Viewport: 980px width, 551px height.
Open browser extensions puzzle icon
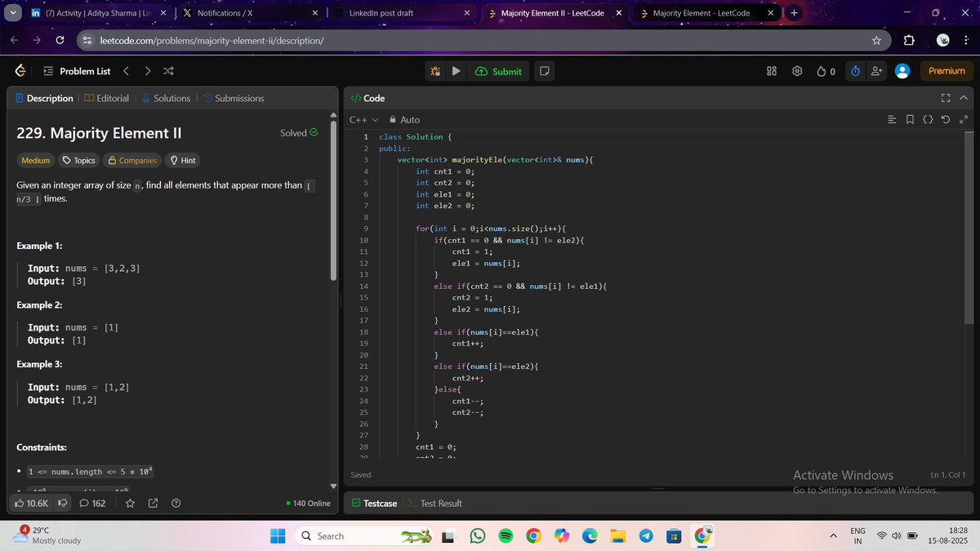tap(909, 41)
